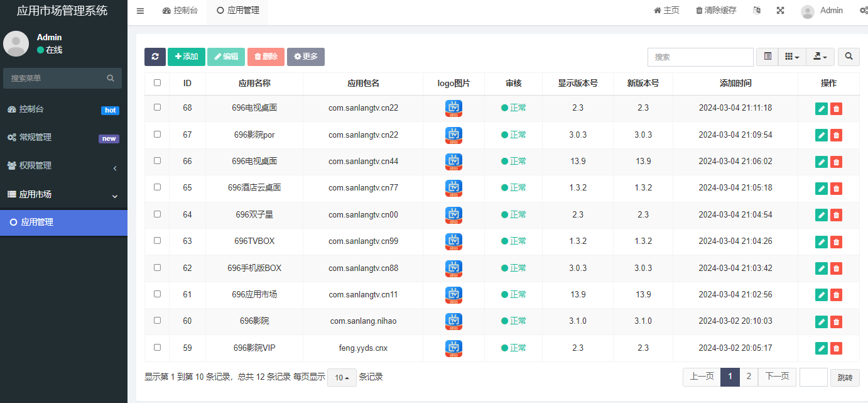Check the checkbox for row ID 68

[x=157, y=108]
